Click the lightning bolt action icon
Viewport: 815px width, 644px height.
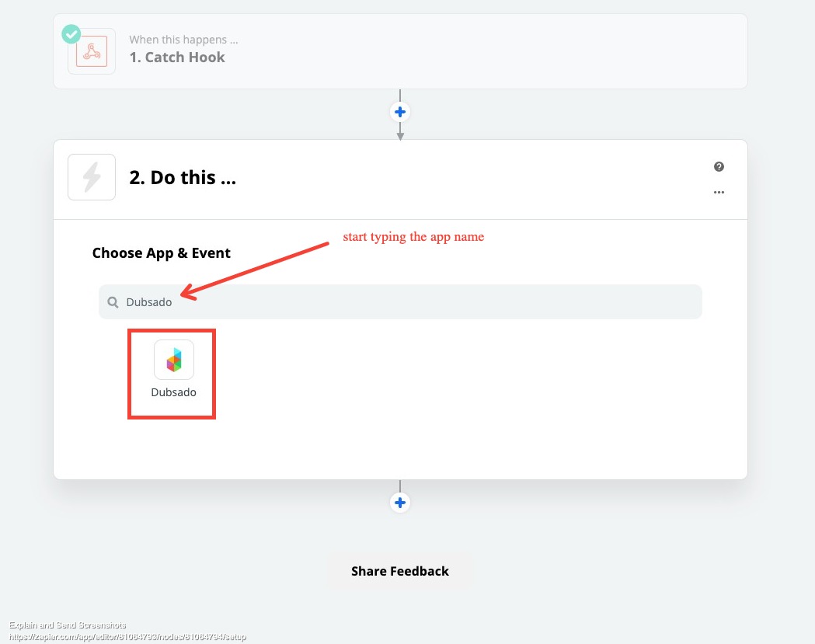click(92, 177)
